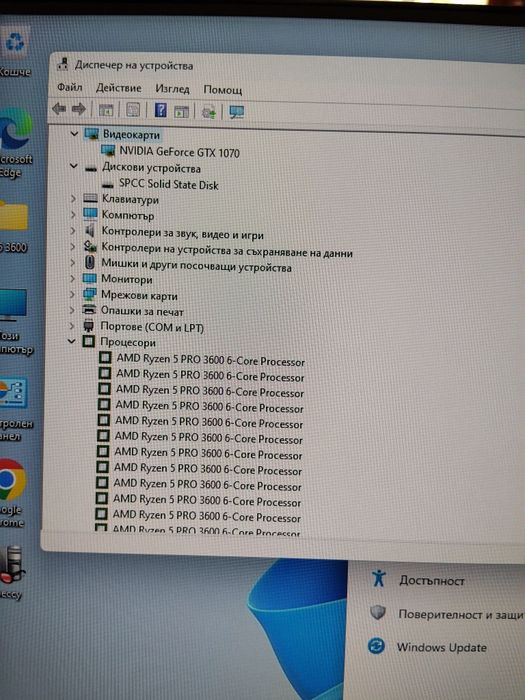The width and height of the screenshot is (525, 700).
Task: Open the Действие menu
Action: point(118,88)
